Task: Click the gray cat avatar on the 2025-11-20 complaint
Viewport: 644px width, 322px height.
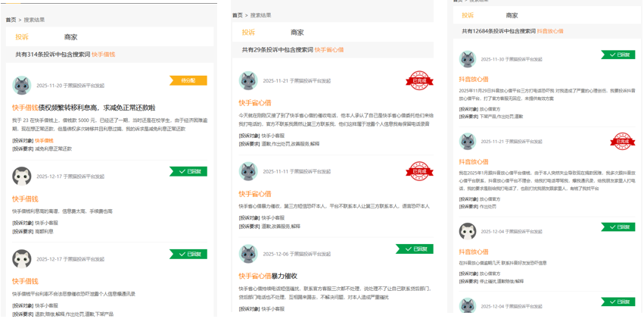Action: [x=22, y=85]
